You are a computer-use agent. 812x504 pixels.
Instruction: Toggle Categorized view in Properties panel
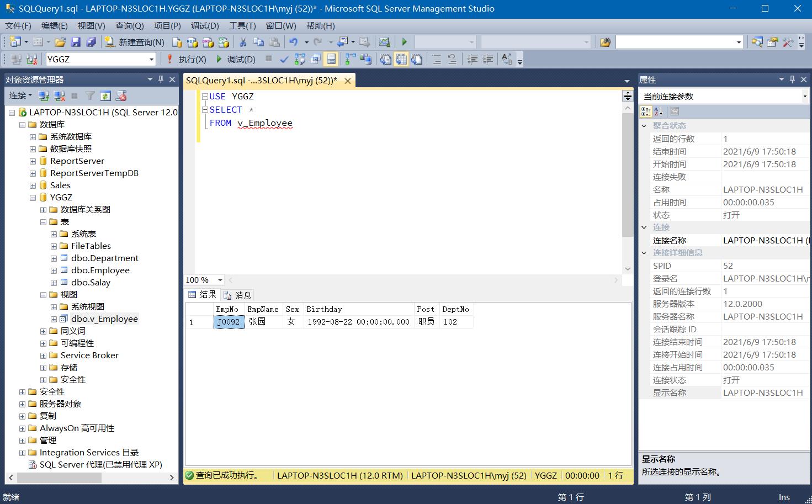click(646, 111)
